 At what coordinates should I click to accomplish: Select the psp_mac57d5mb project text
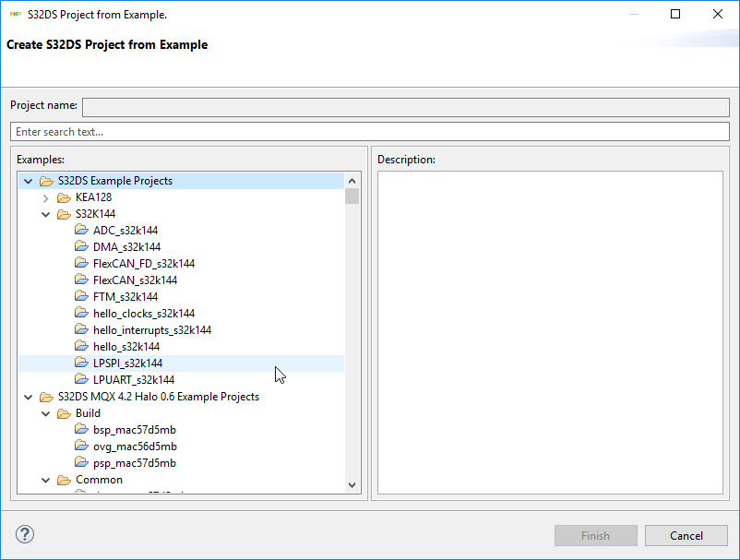[x=135, y=463]
